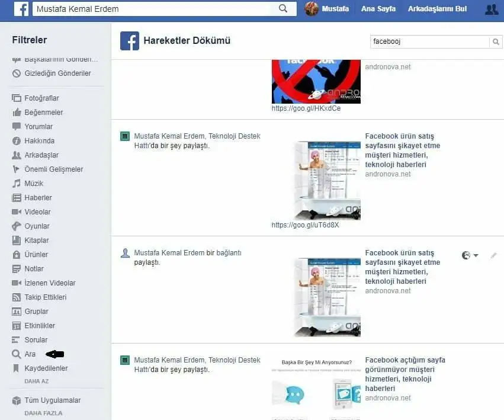The height and width of the screenshot is (420, 504).
Task: Open Teknoloji Destek Hattı link in second post
Action: (x=197, y=141)
